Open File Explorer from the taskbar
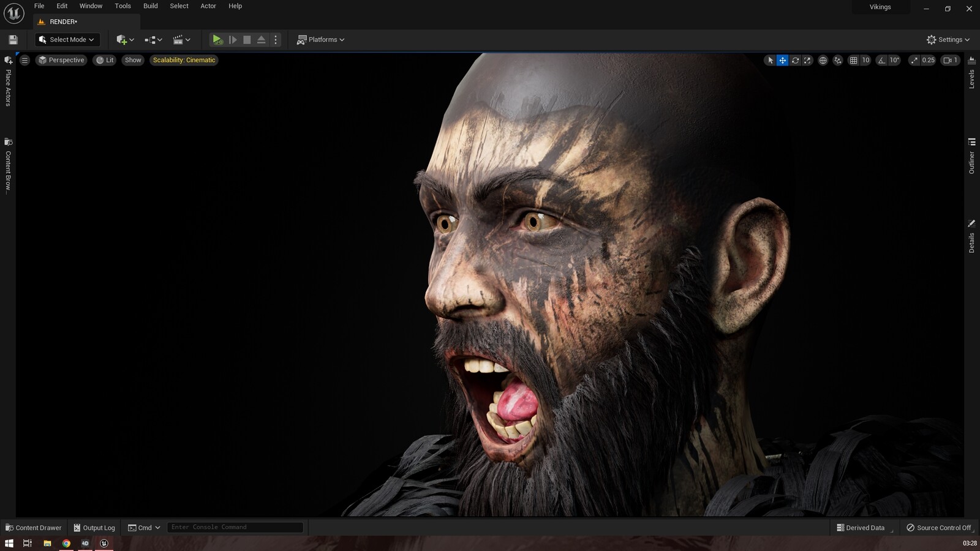The image size is (980, 551). coord(47,543)
